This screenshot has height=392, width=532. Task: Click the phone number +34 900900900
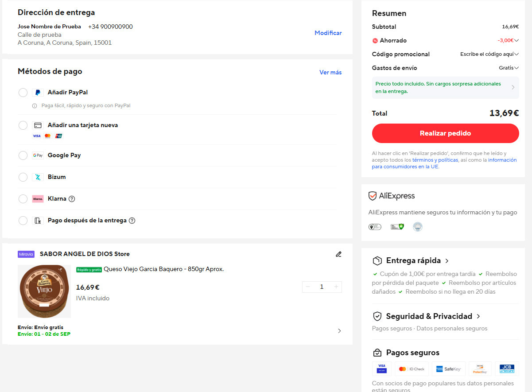[x=110, y=27]
